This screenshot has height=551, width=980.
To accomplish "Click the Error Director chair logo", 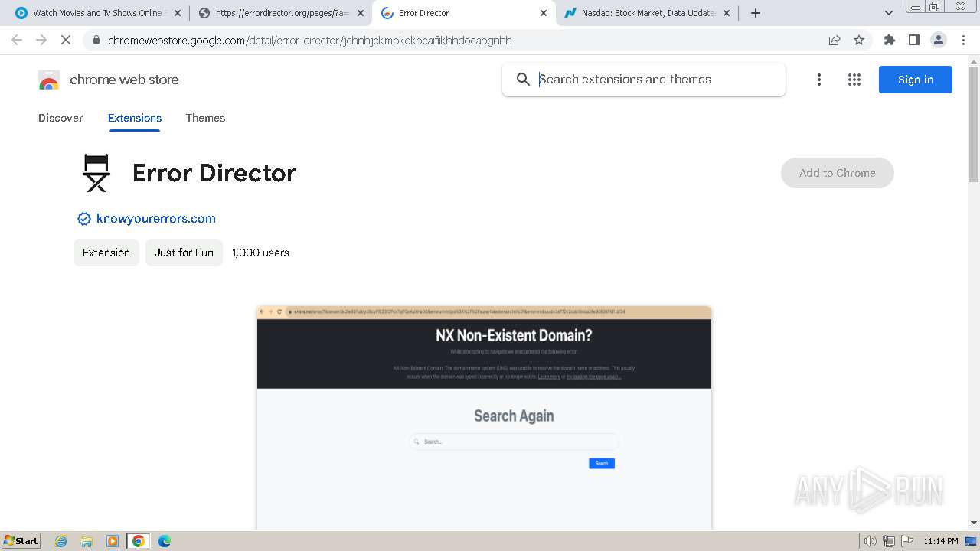I will click(96, 173).
